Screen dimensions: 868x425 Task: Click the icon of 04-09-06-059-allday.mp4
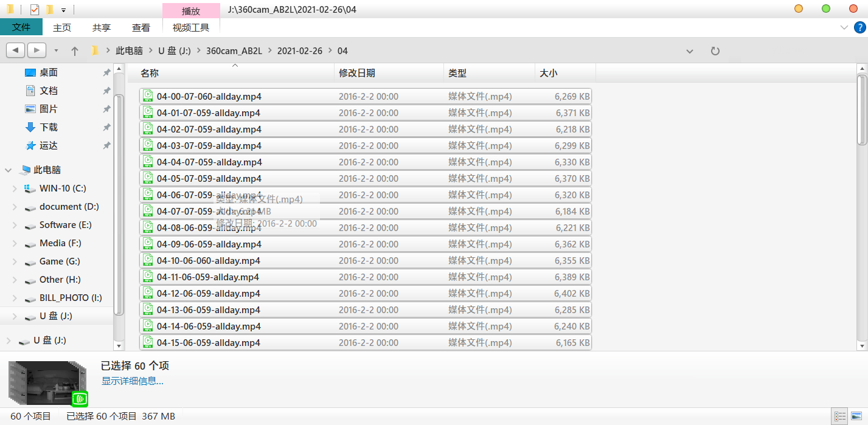148,244
